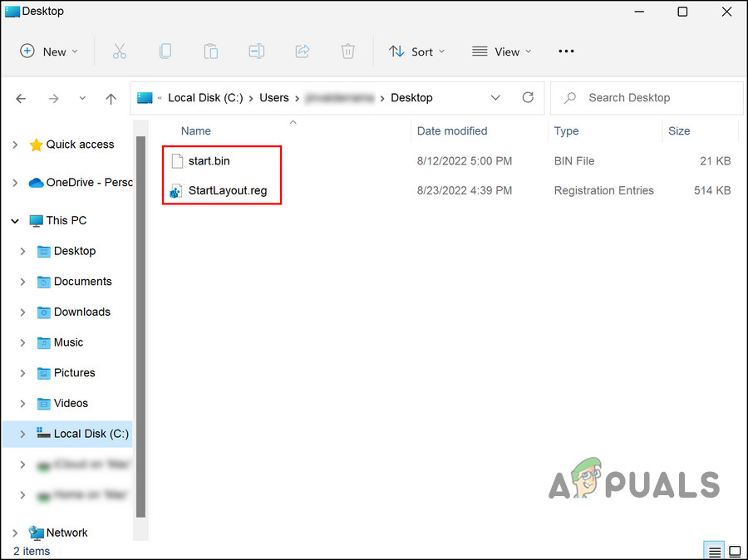Expand Local Disk (C:) in sidebar
This screenshot has width=748, height=560.
(x=22, y=435)
